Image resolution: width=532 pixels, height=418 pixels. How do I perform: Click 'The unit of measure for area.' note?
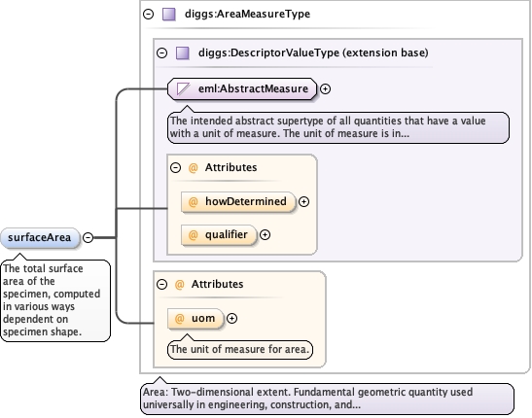tap(240, 350)
